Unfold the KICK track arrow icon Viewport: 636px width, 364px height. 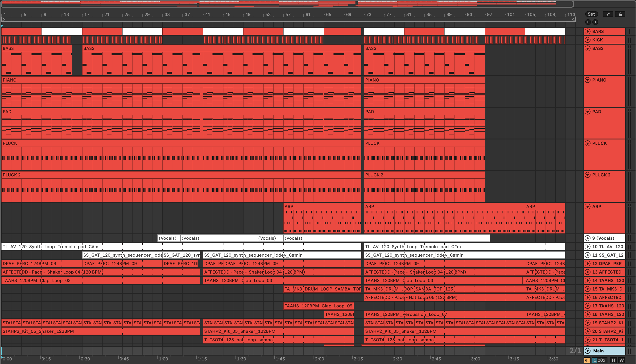click(587, 40)
